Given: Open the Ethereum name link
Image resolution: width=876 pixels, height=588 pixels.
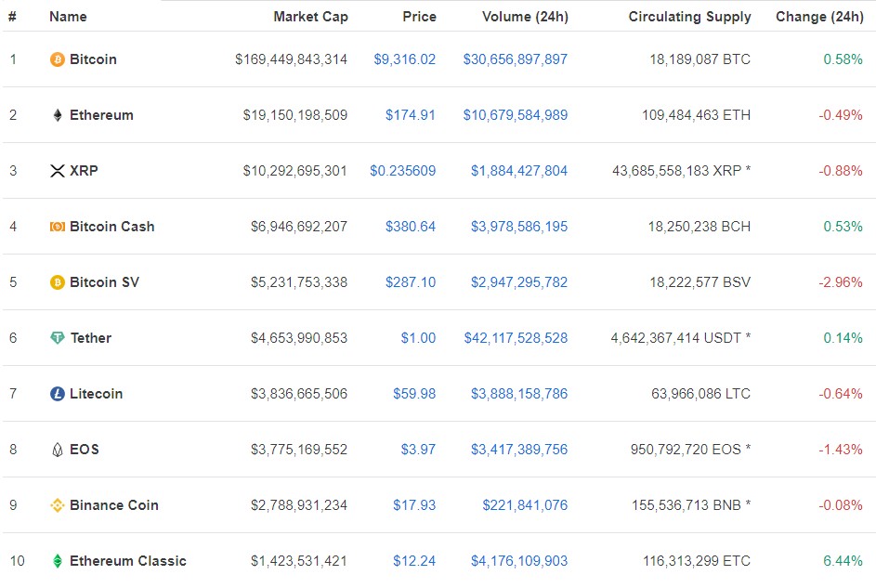Looking at the screenshot, I should (x=101, y=115).
